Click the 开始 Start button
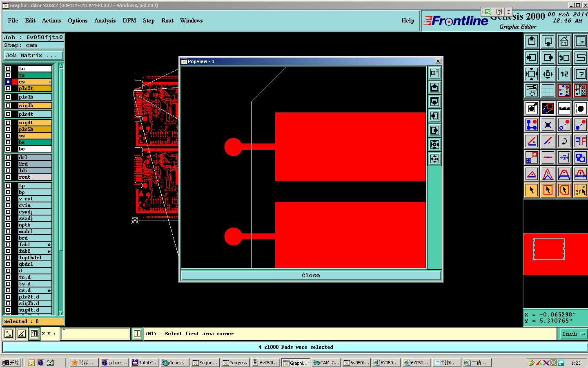 [x=11, y=363]
